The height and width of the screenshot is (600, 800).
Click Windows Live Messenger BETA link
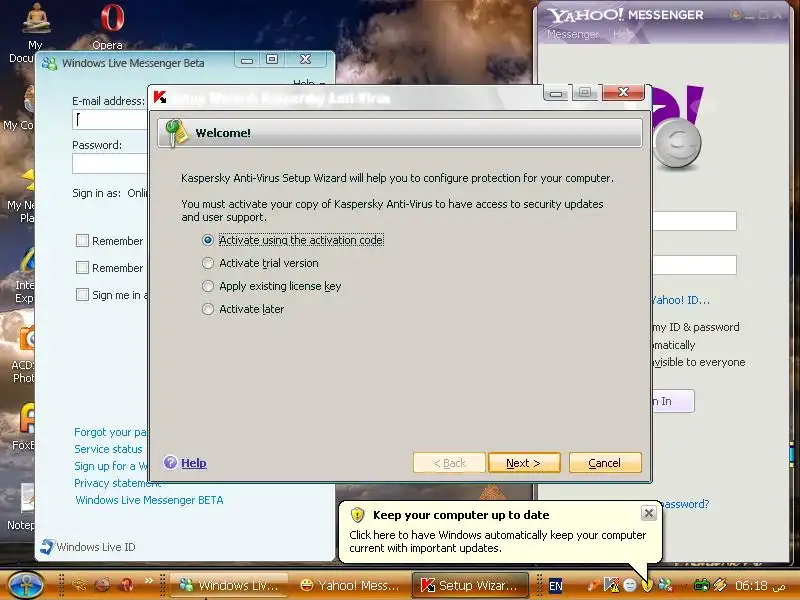(149, 500)
